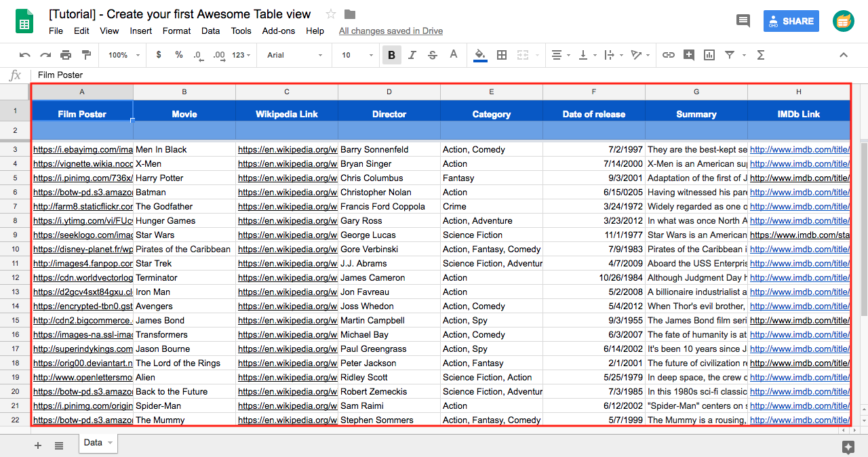Click the merge cells icon
Viewport: 868px width, 457px height.
(x=523, y=55)
